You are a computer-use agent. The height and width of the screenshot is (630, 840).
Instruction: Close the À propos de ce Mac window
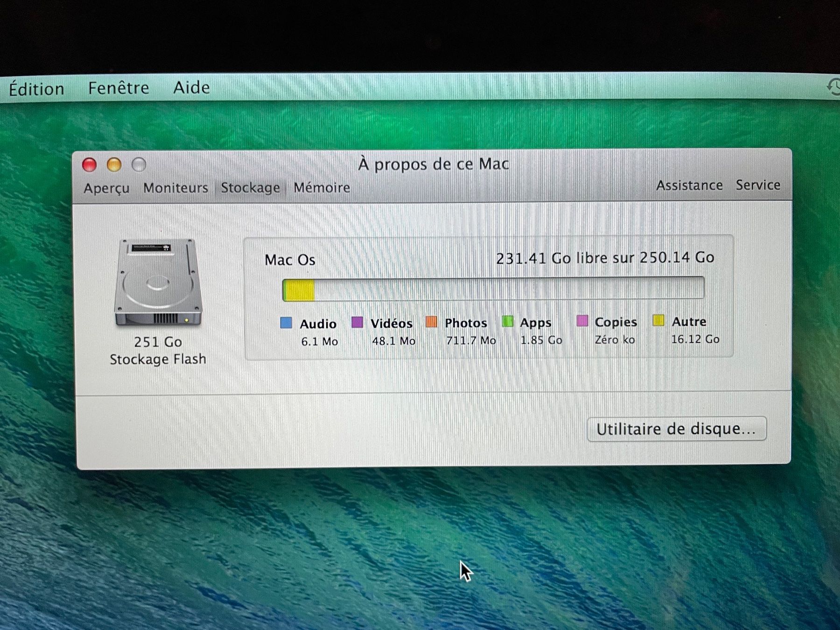[89, 165]
